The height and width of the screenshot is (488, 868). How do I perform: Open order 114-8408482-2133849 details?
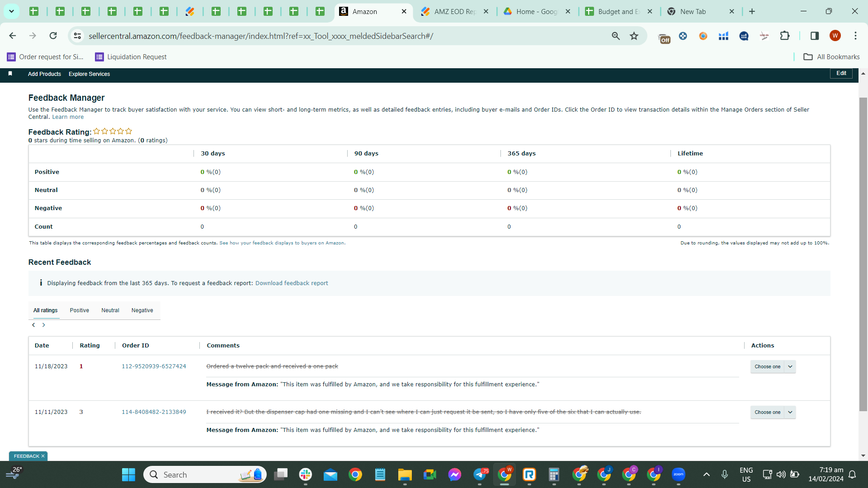(154, 412)
